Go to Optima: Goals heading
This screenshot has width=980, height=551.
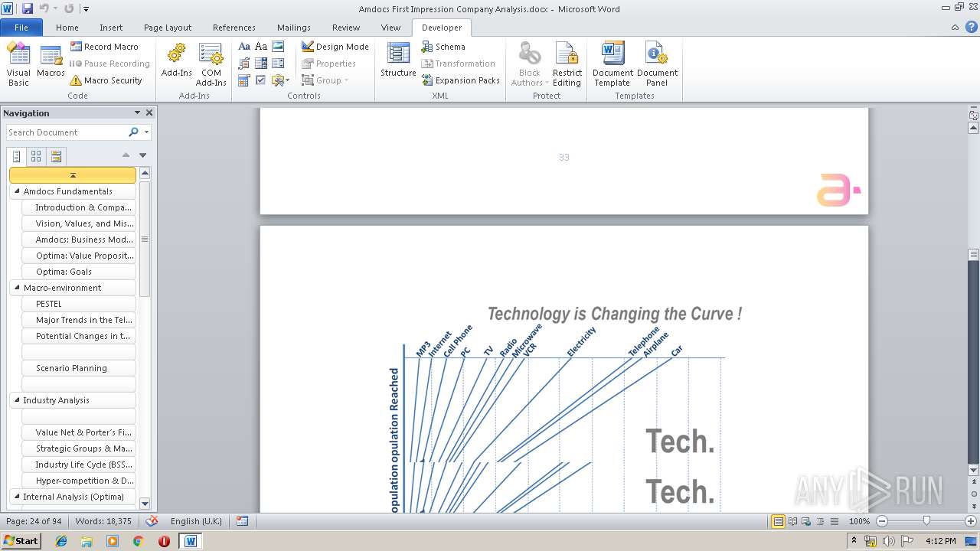click(79, 272)
